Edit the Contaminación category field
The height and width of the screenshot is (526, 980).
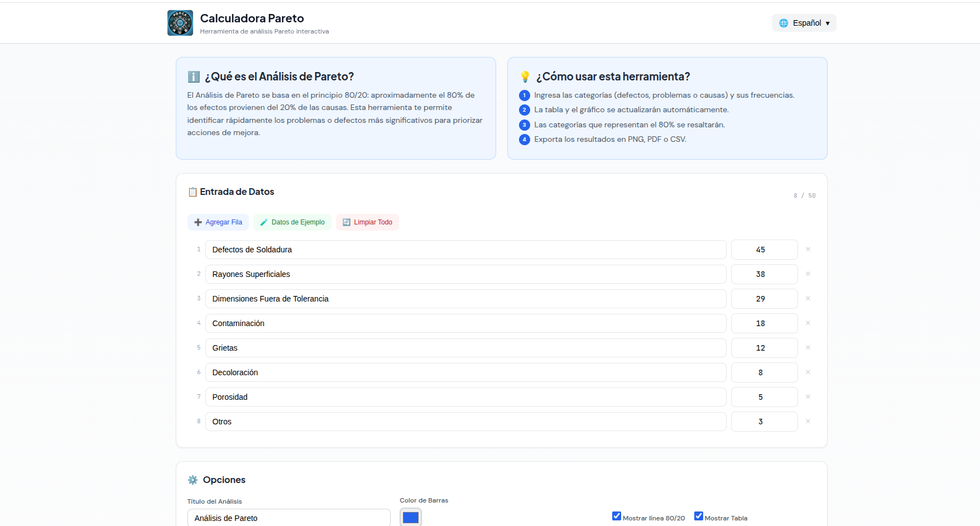pyautogui.click(x=465, y=323)
